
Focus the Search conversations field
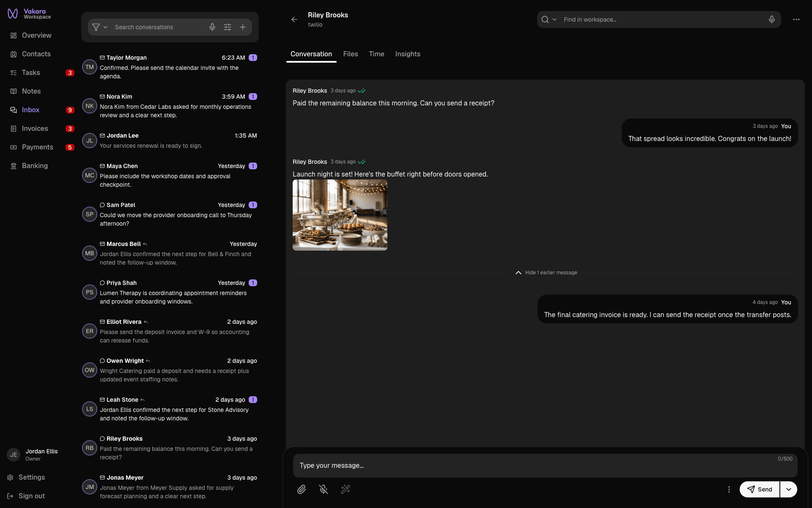(159, 27)
